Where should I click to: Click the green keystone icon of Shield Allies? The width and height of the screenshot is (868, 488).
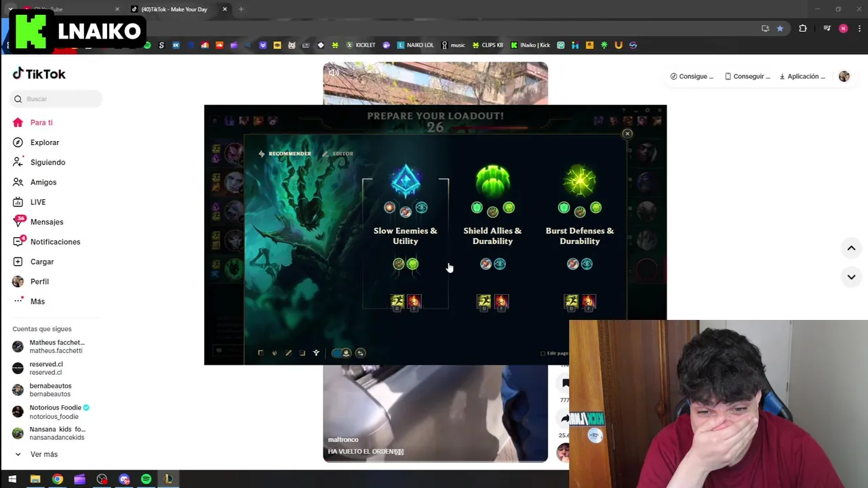pyautogui.click(x=492, y=182)
